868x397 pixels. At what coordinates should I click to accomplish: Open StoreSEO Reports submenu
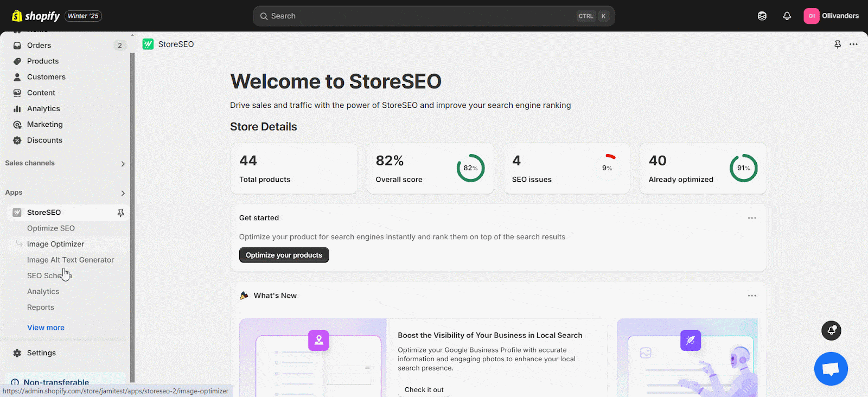pos(41,308)
